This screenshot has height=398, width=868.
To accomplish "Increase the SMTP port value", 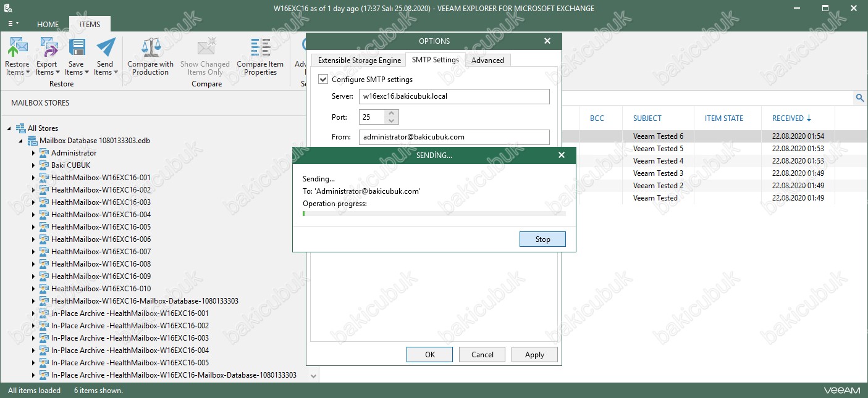I will click(392, 114).
